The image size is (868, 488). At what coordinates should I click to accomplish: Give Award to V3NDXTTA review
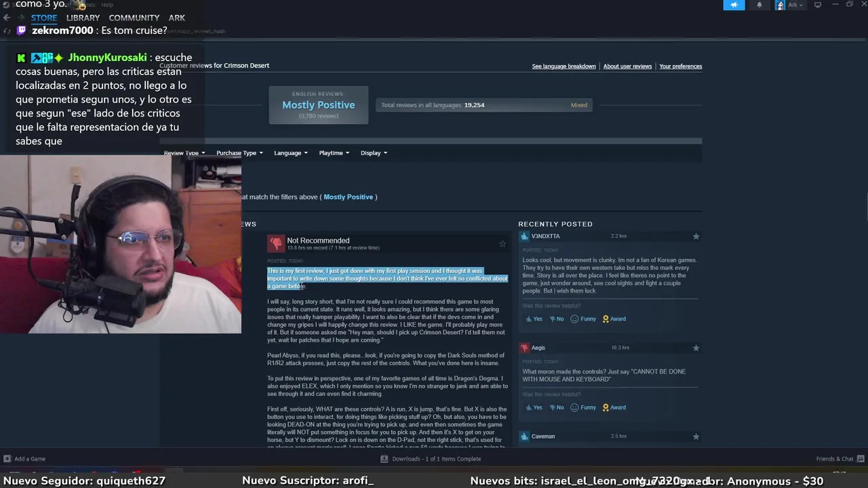click(614, 319)
